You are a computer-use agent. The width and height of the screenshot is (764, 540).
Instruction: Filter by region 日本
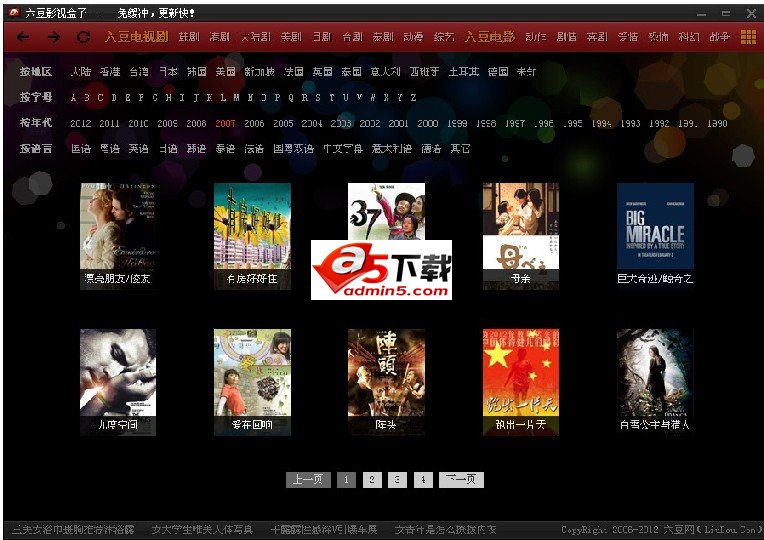click(168, 72)
